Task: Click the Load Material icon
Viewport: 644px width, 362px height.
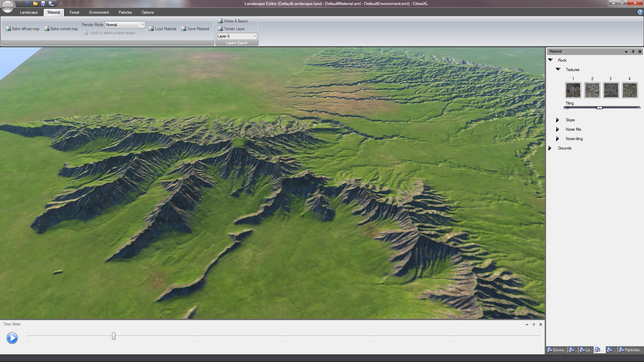Action: pyautogui.click(x=152, y=29)
